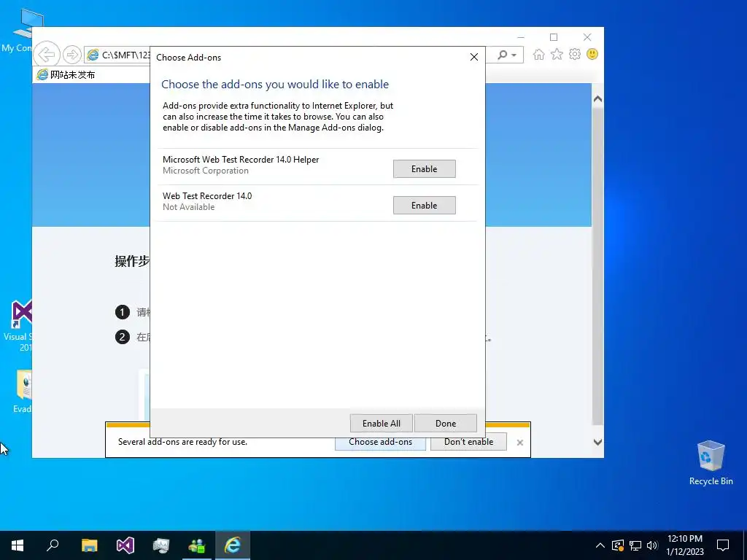Enable Microsoft Web Test Recorder 14.0 Helper
The image size is (747, 560).
[424, 169]
